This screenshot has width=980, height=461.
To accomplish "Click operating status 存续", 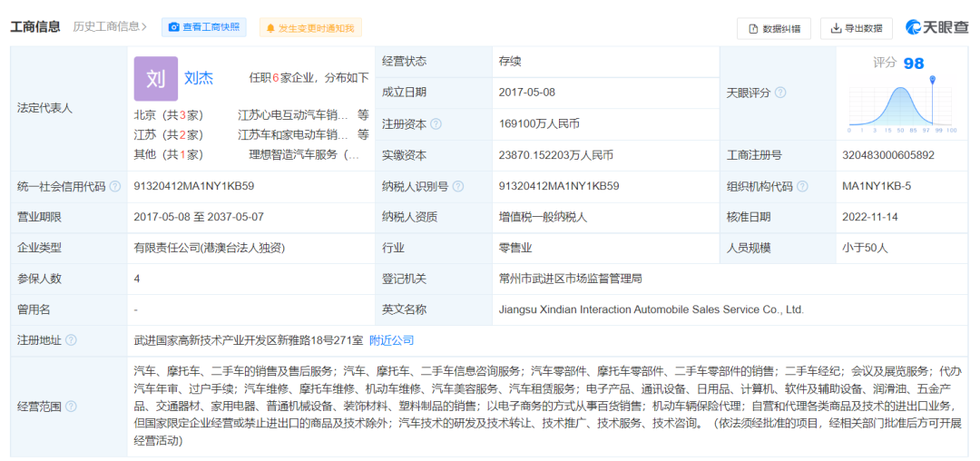I will click(x=510, y=62).
